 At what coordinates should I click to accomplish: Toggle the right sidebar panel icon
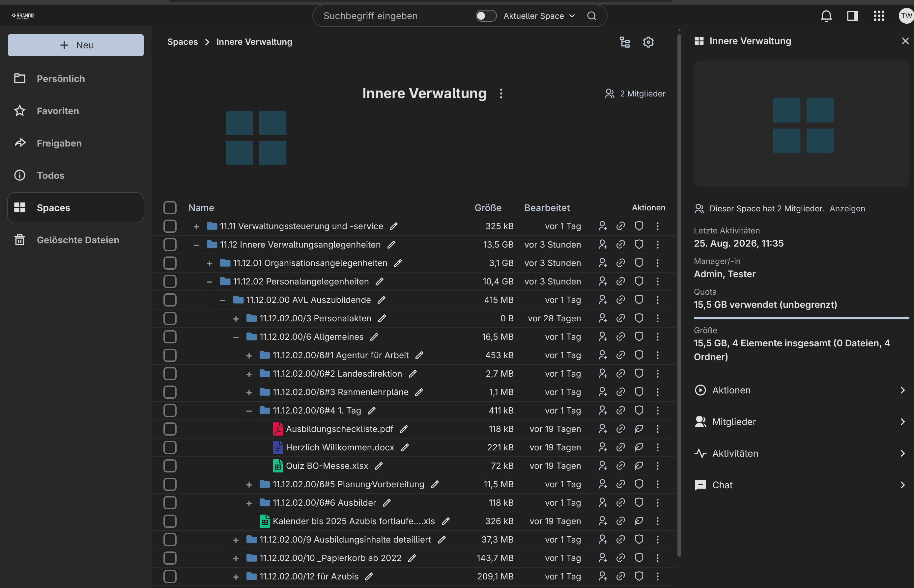pos(852,16)
